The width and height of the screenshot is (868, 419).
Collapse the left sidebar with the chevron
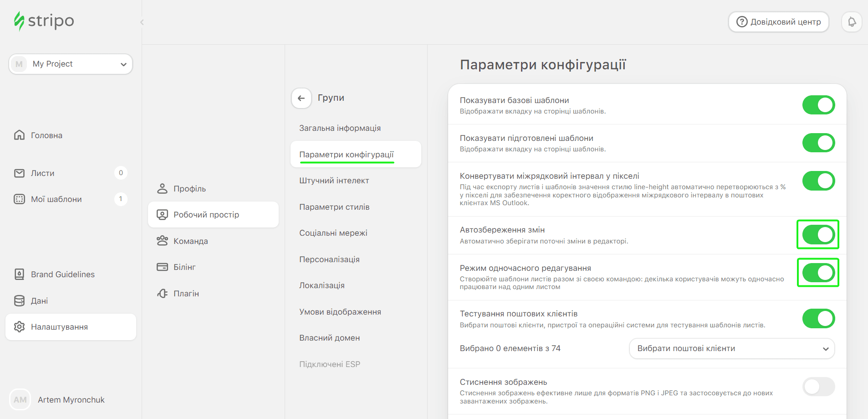click(x=142, y=22)
